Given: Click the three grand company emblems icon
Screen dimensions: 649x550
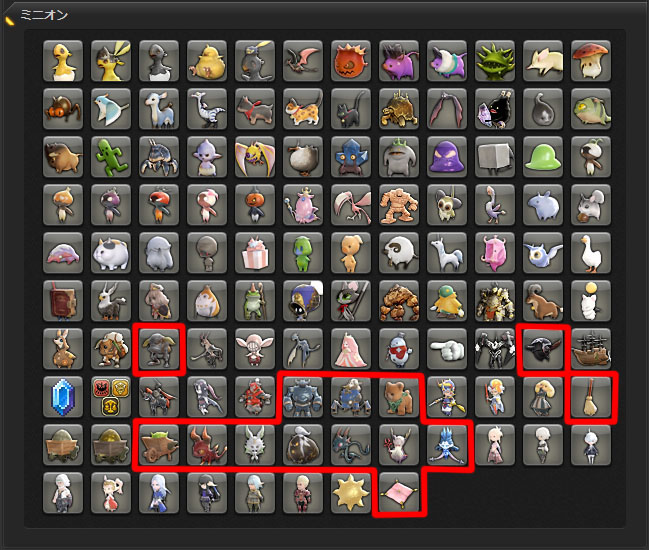Looking at the screenshot, I should (111, 397).
